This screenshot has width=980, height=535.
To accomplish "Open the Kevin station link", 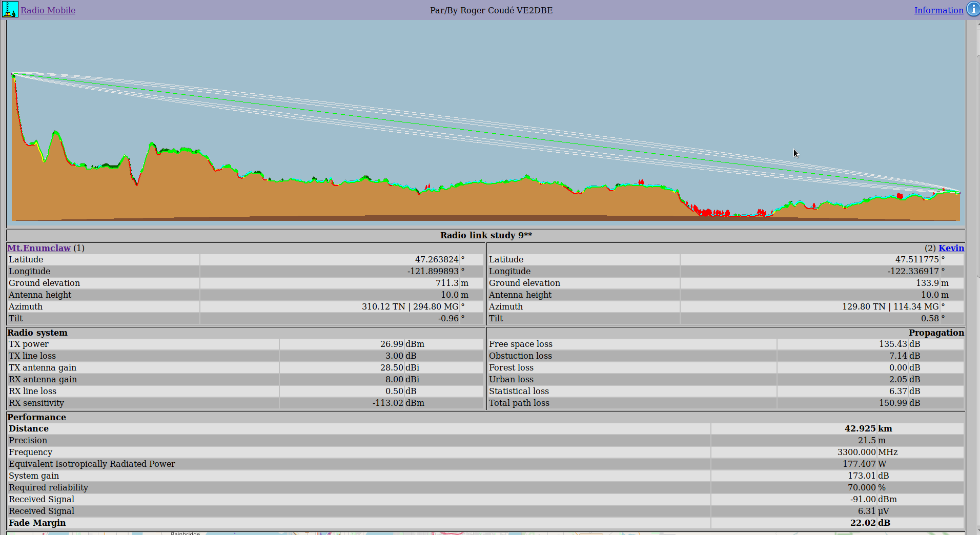I will click(x=951, y=248).
